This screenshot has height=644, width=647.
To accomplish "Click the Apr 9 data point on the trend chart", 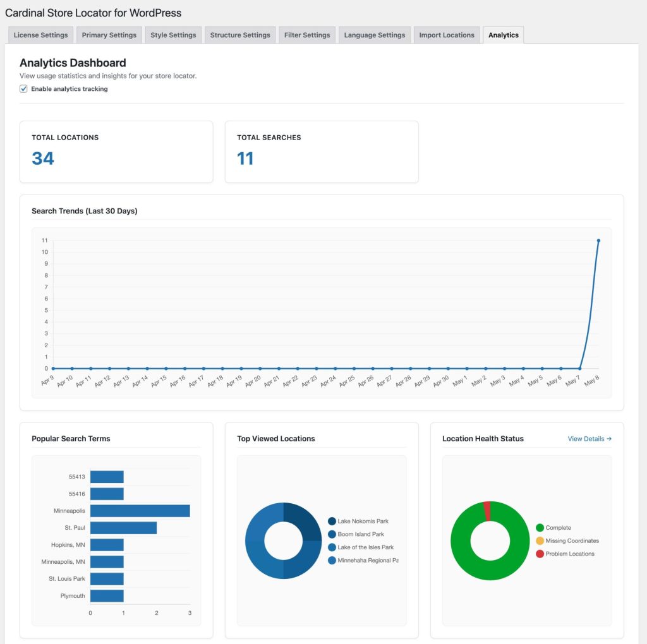I will [x=53, y=368].
